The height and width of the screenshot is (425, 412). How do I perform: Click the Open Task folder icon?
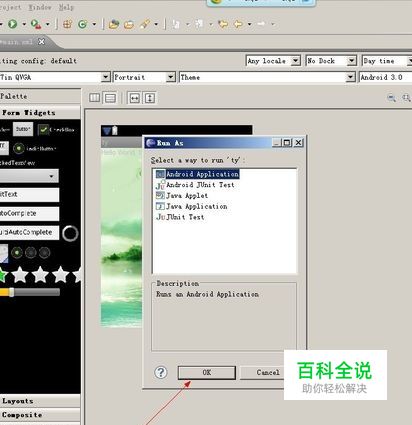coord(129,24)
